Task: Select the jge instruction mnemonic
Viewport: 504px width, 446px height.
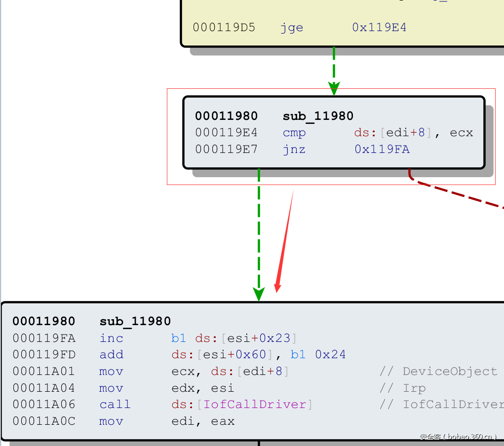Action: tap(291, 28)
